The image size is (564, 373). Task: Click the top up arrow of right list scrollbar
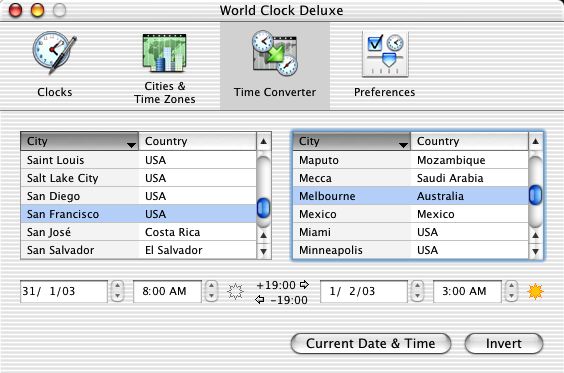tap(535, 141)
